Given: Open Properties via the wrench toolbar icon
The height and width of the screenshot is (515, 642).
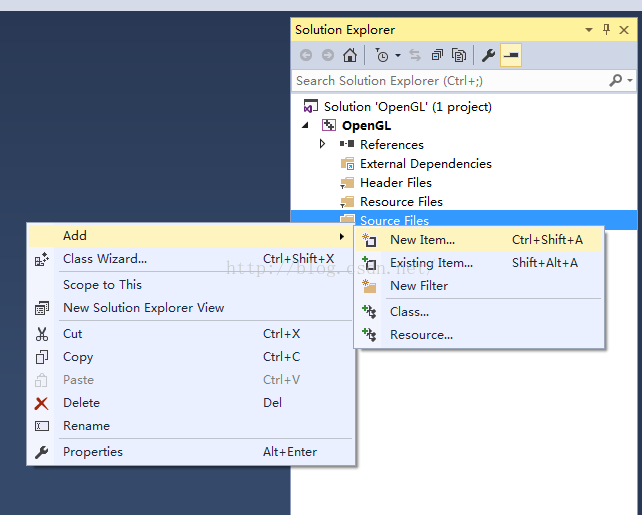Looking at the screenshot, I should [488, 55].
